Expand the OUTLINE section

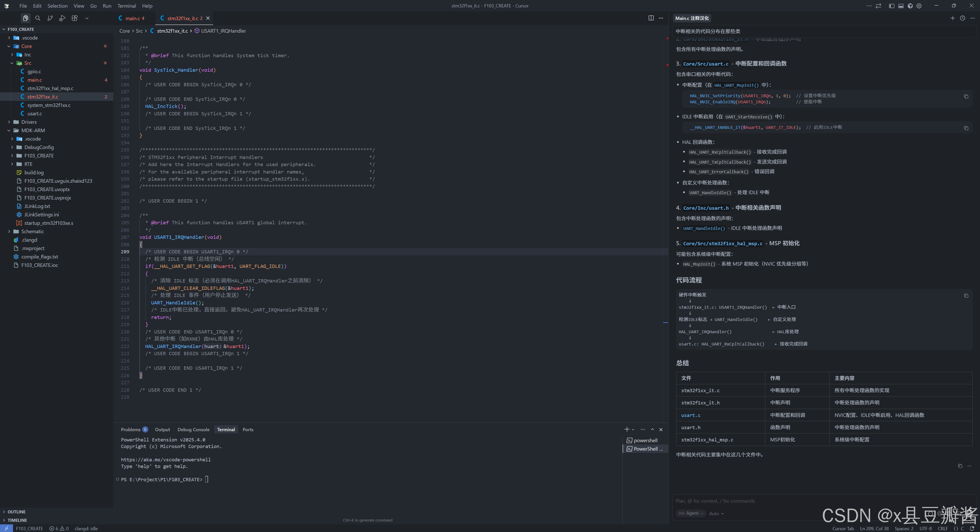[16, 512]
